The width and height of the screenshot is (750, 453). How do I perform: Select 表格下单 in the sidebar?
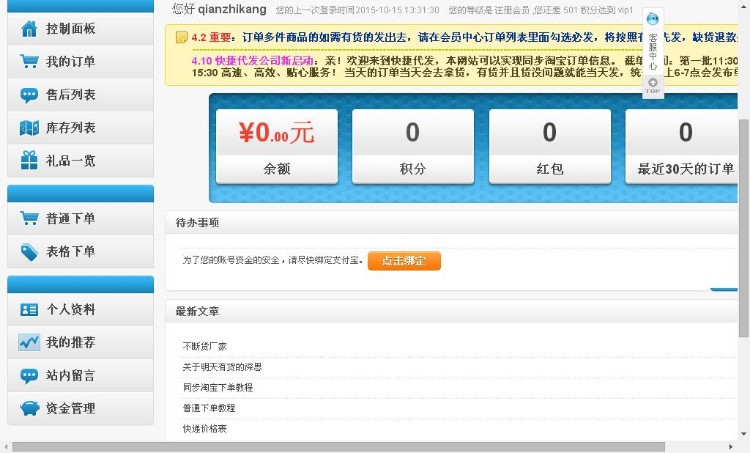(x=80, y=252)
